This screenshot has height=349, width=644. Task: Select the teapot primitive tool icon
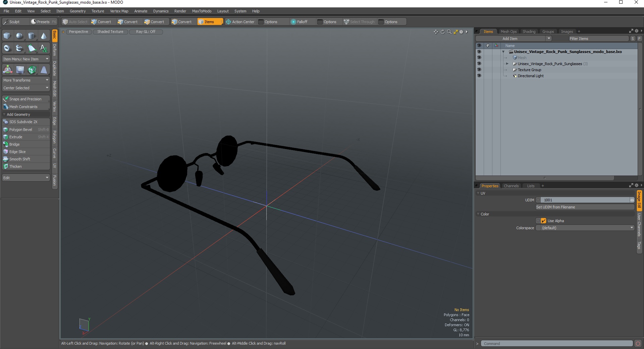(19, 48)
